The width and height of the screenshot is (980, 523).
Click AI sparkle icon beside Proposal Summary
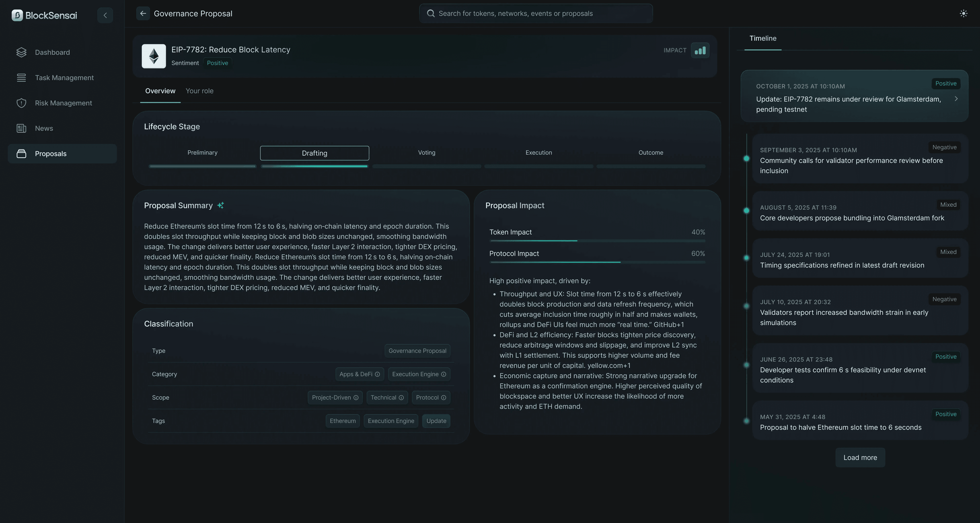pyautogui.click(x=221, y=205)
